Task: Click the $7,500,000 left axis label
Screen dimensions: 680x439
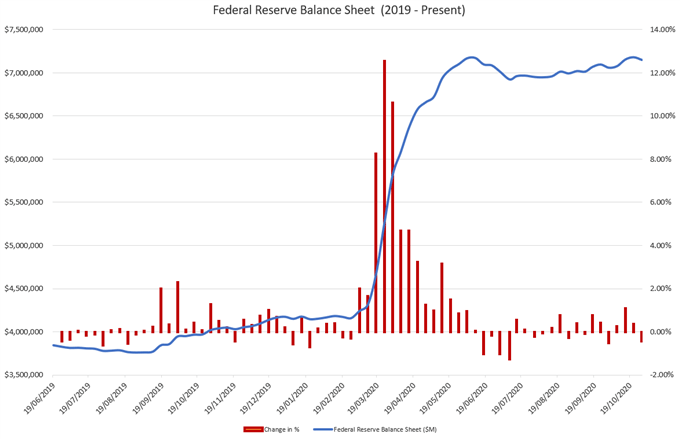Action: [23, 29]
